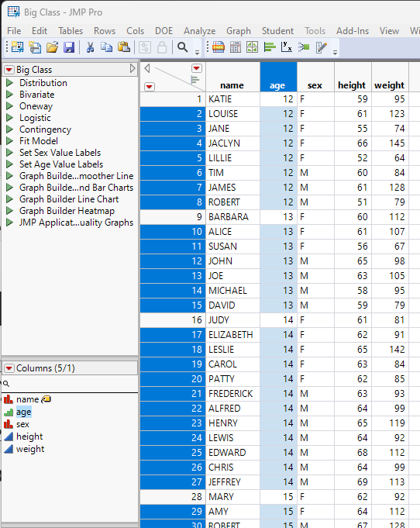Image resolution: width=420 pixels, height=528 pixels.
Task: Open the column red triangle in table corner
Action: 197,68
